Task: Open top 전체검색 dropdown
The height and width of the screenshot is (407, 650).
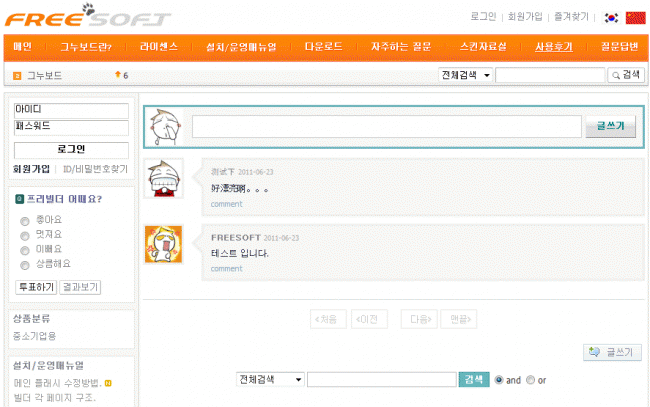Action: tap(466, 75)
